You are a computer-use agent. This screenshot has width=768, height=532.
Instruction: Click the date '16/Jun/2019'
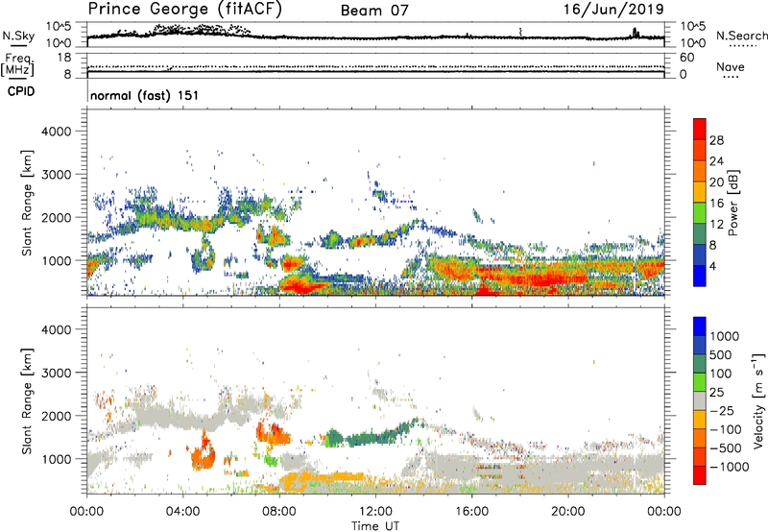(x=613, y=10)
